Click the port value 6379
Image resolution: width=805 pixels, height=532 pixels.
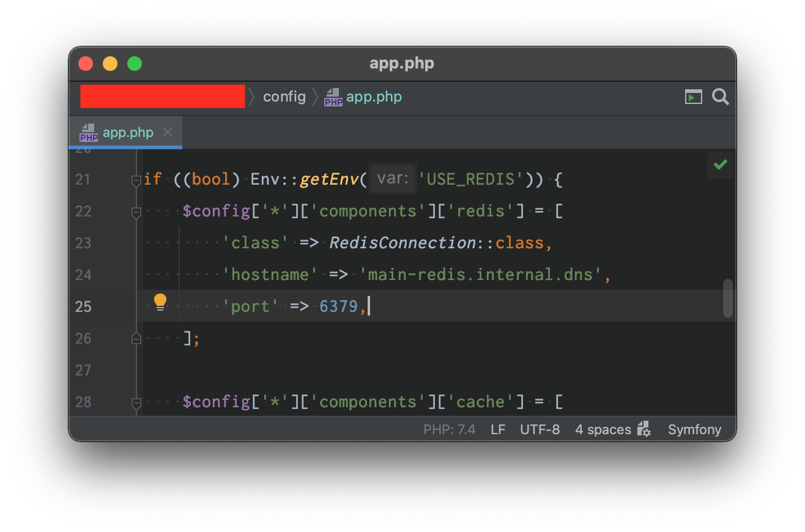[338, 306]
